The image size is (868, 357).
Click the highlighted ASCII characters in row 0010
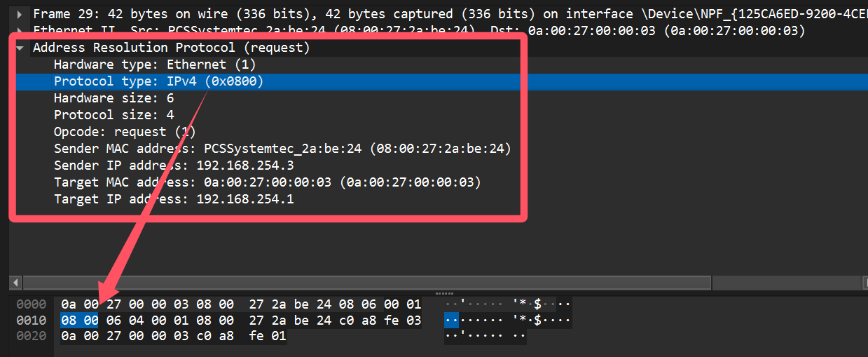(452, 321)
